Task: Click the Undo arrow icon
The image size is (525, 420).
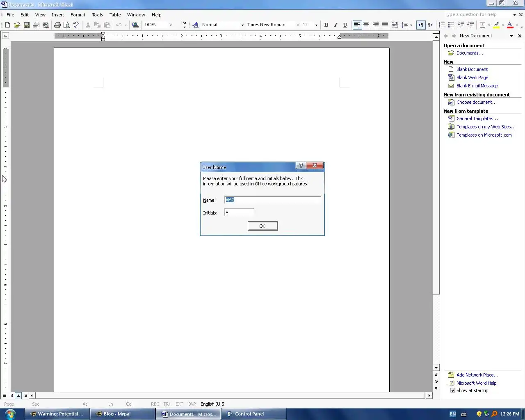Action: pyautogui.click(x=119, y=25)
